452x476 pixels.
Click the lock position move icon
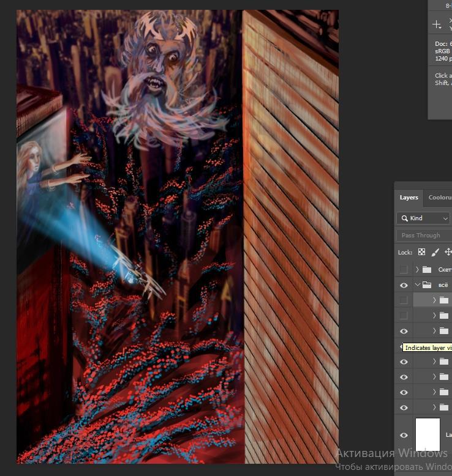[x=448, y=251]
